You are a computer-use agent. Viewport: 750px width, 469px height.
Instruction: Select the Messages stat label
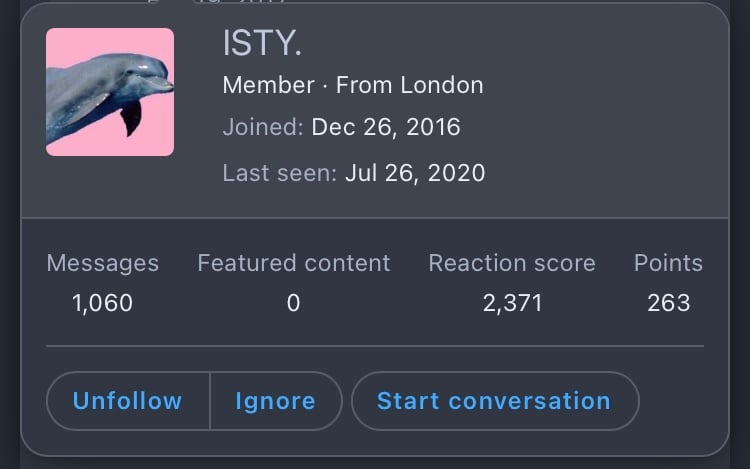click(103, 263)
